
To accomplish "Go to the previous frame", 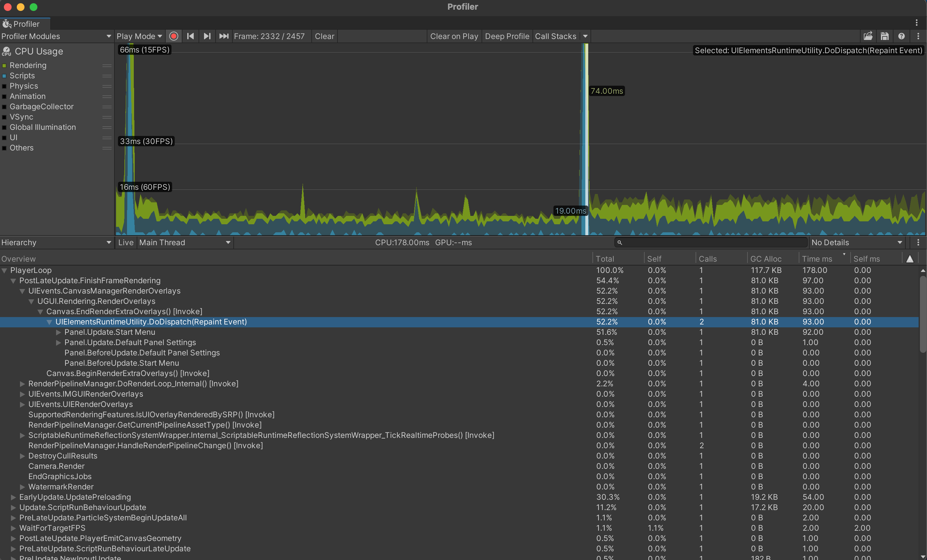I will click(190, 36).
